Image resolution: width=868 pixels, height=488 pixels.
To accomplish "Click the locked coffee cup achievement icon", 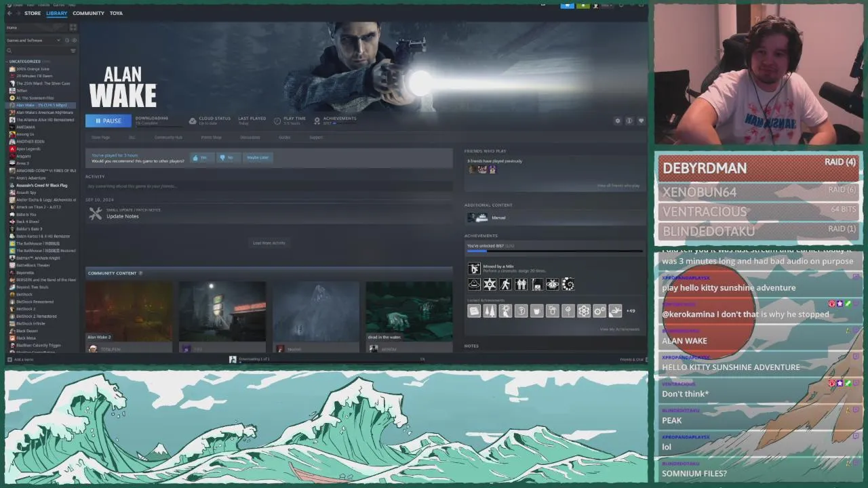I will pyautogui.click(x=536, y=311).
